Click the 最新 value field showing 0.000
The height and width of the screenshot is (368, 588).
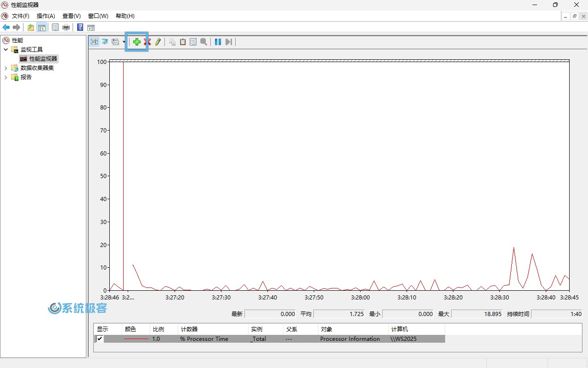271,314
